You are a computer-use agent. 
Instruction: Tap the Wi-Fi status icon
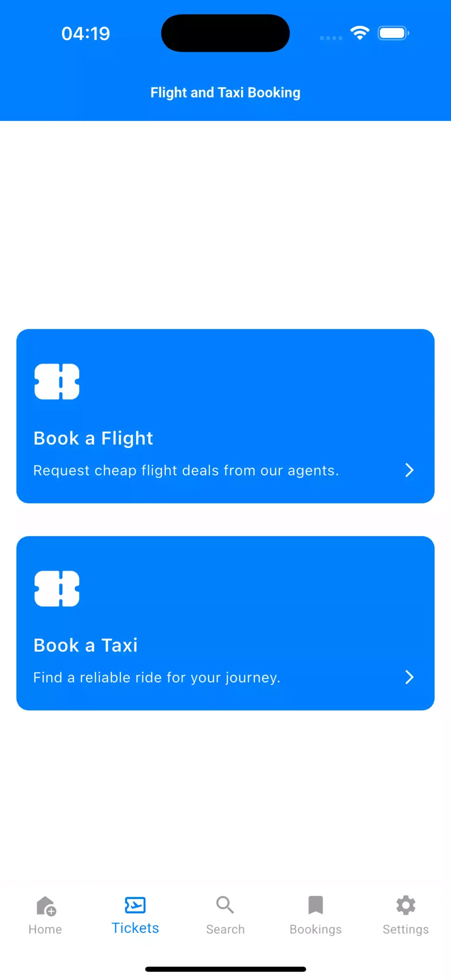pyautogui.click(x=359, y=33)
